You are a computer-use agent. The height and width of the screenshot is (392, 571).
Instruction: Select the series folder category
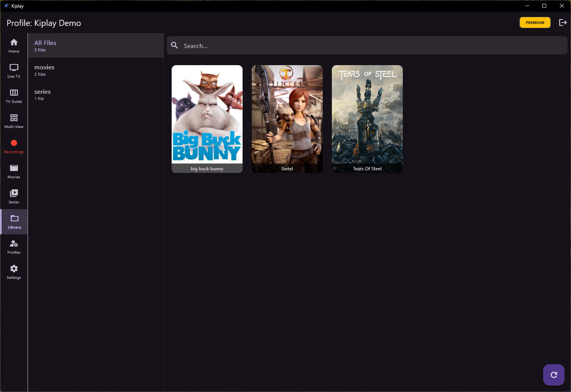(96, 94)
